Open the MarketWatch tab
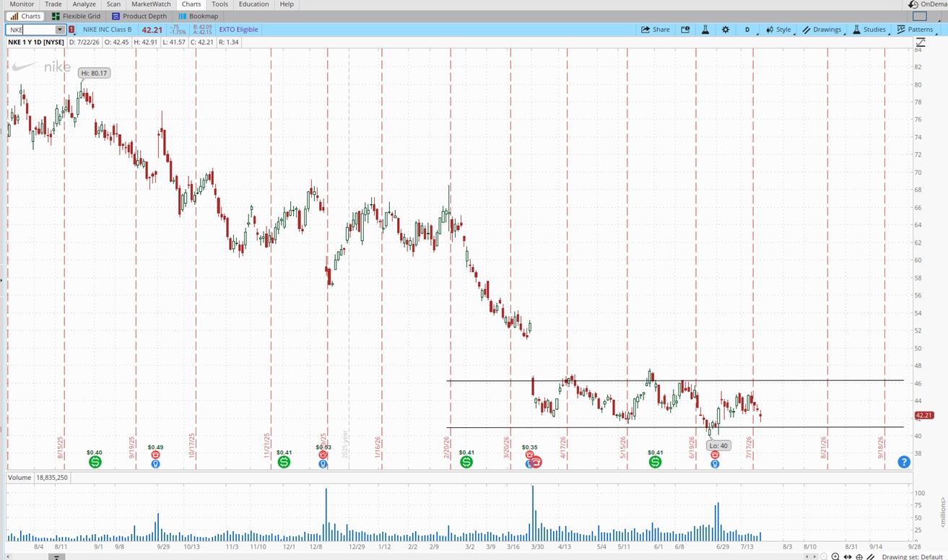 pyautogui.click(x=151, y=4)
